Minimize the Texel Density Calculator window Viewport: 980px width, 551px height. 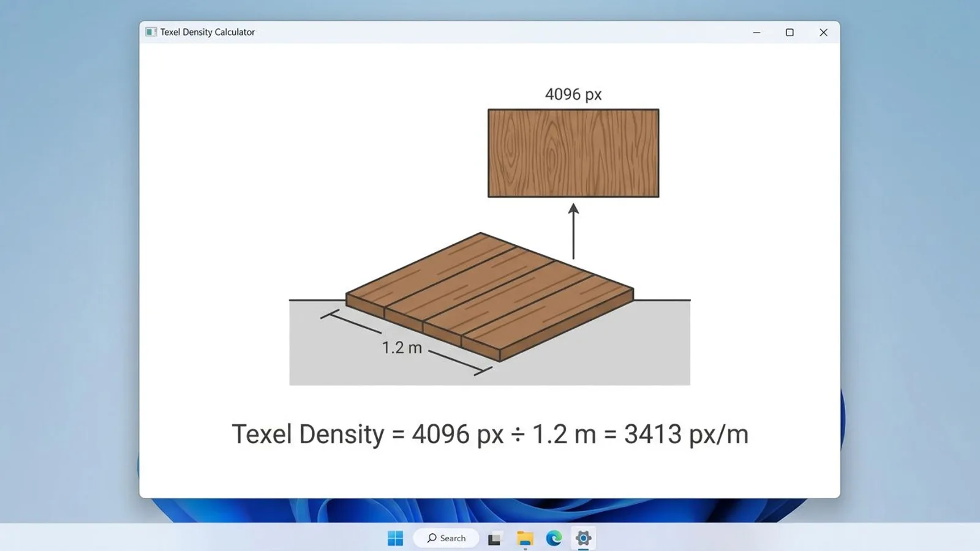(x=756, y=32)
